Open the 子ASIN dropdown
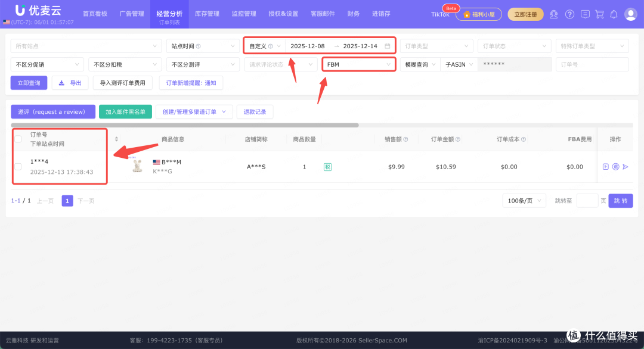The height and width of the screenshot is (349, 644). (x=459, y=64)
